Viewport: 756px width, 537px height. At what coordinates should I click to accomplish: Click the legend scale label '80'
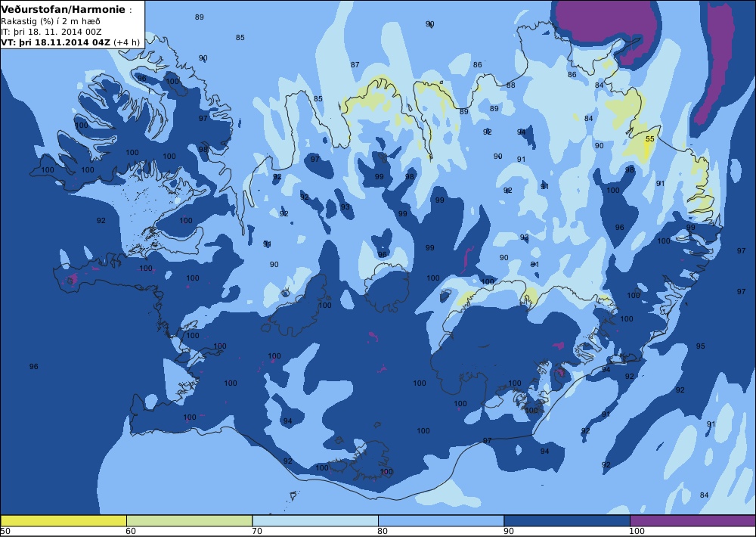[383, 531]
